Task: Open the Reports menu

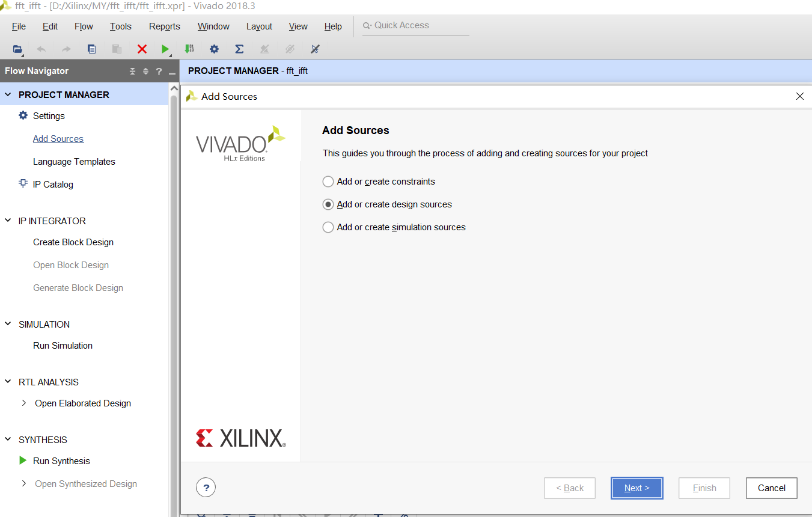Action: [x=165, y=26]
